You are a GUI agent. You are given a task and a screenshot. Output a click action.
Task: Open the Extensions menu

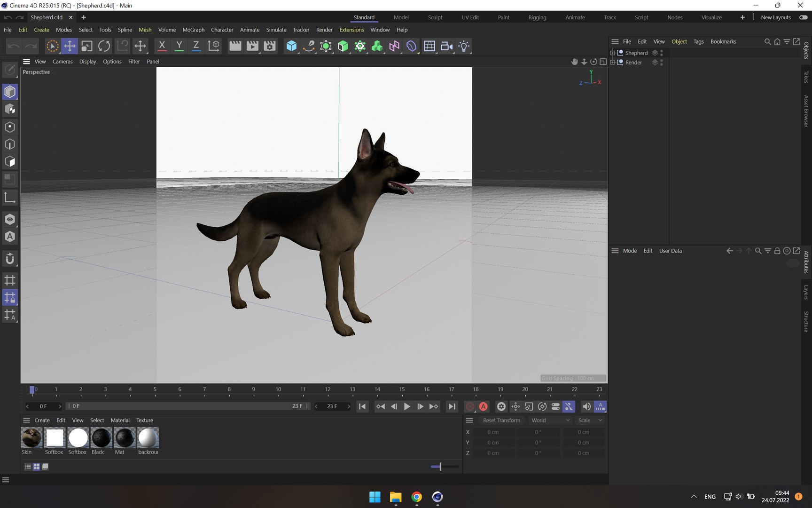tap(351, 30)
